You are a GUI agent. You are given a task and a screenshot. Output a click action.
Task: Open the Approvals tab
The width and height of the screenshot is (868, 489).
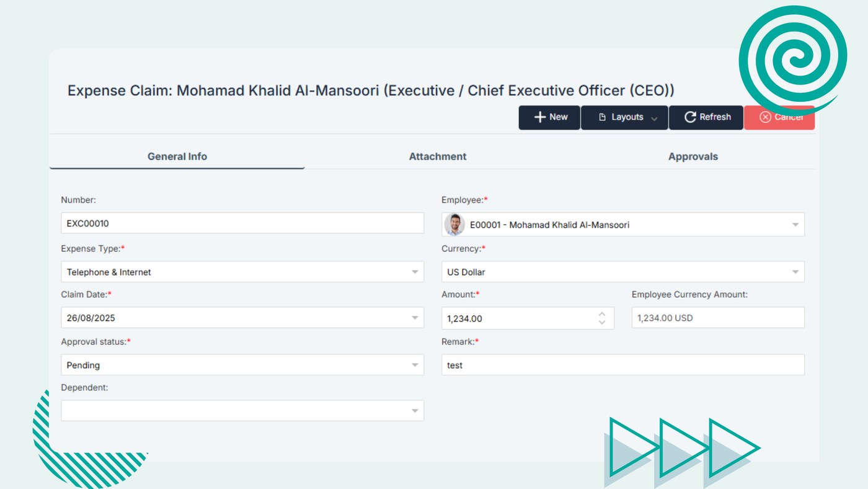click(x=693, y=156)
